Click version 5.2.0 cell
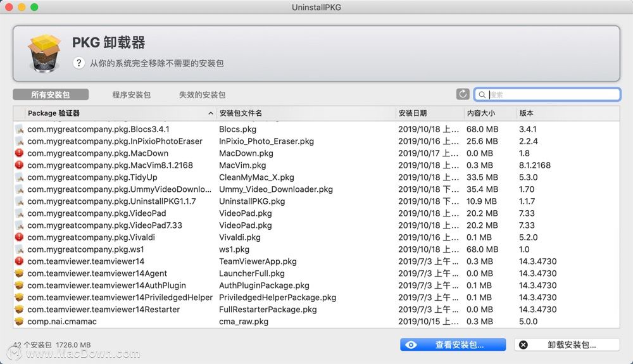The width and height of the screenshot is (633, 364). coord(528,237)
